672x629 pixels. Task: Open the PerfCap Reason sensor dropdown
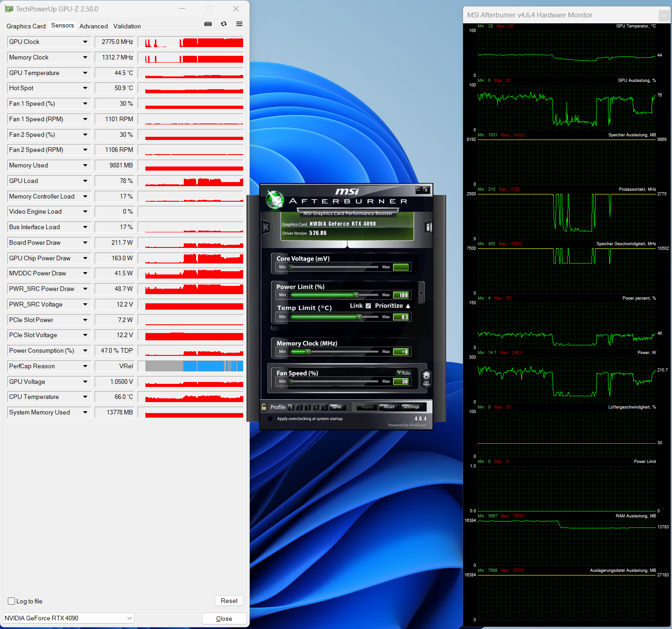(x=85, y=366)
